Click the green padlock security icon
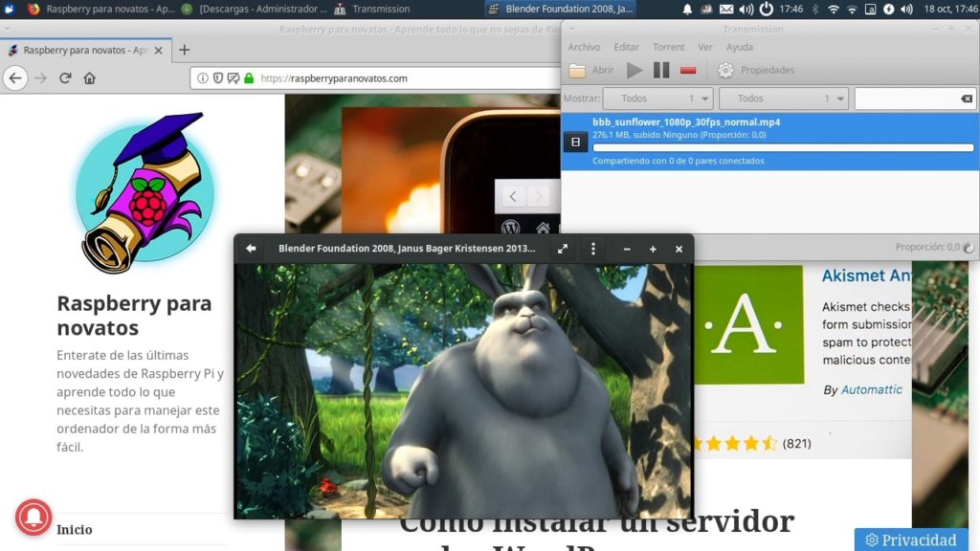 click(x=249, y=78)
